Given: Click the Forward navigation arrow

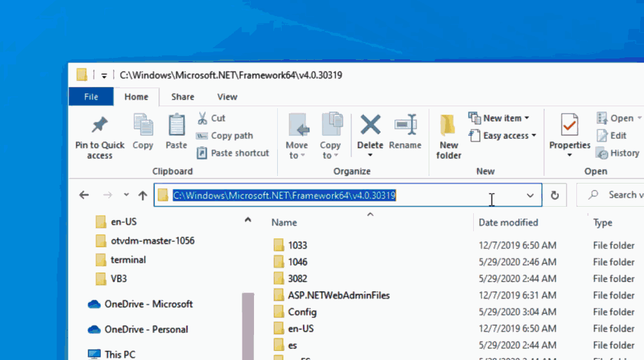Looking at the screenshot, I should click(x=108, y=195).
